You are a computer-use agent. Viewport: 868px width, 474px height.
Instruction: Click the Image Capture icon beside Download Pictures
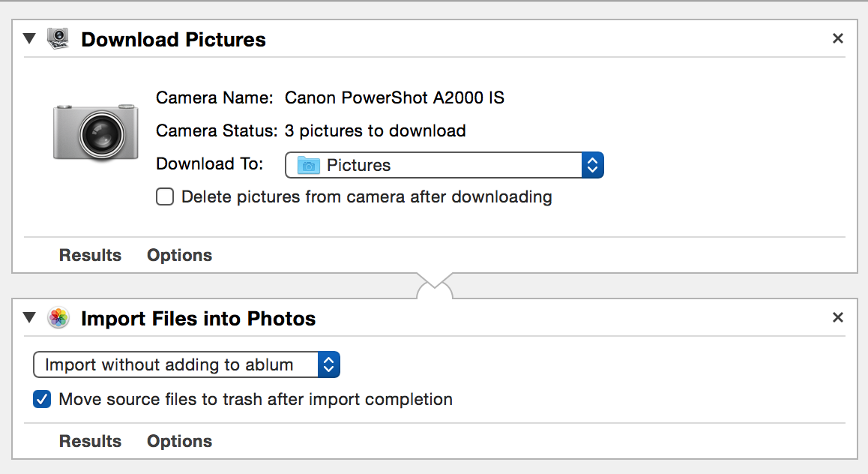click(58, 39)
